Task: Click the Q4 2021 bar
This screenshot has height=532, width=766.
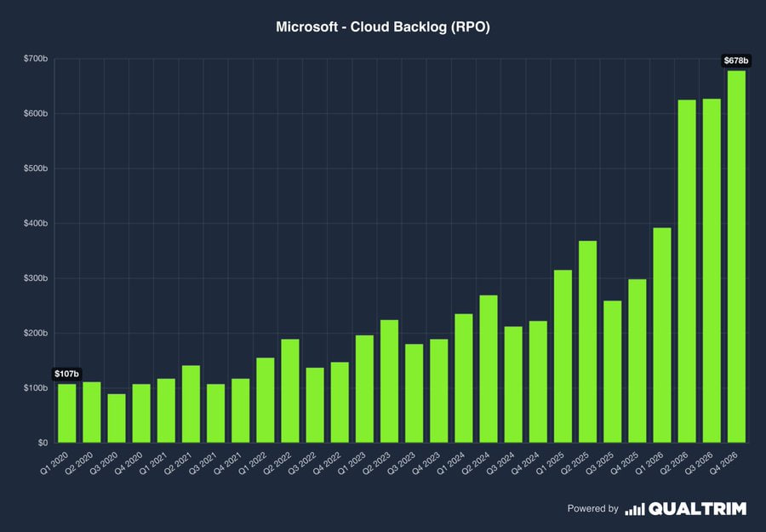Action: coord(240,411)
